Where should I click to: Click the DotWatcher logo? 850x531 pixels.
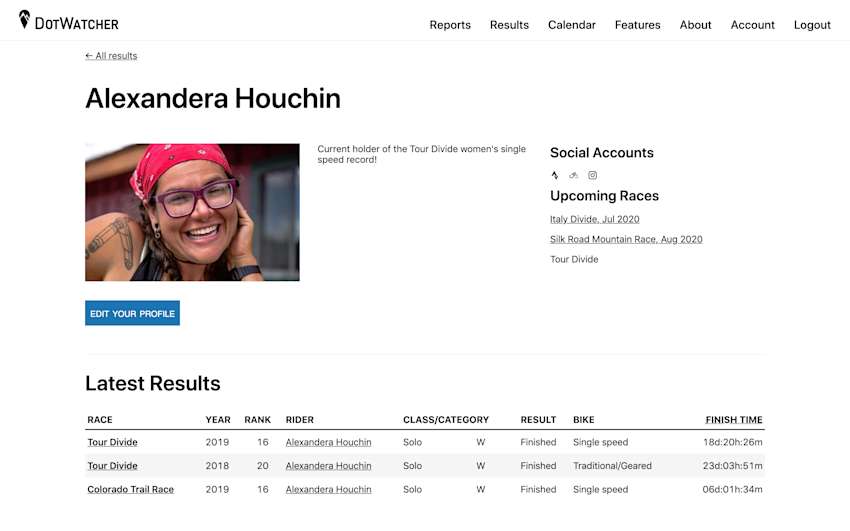click(x=69, y=21)
